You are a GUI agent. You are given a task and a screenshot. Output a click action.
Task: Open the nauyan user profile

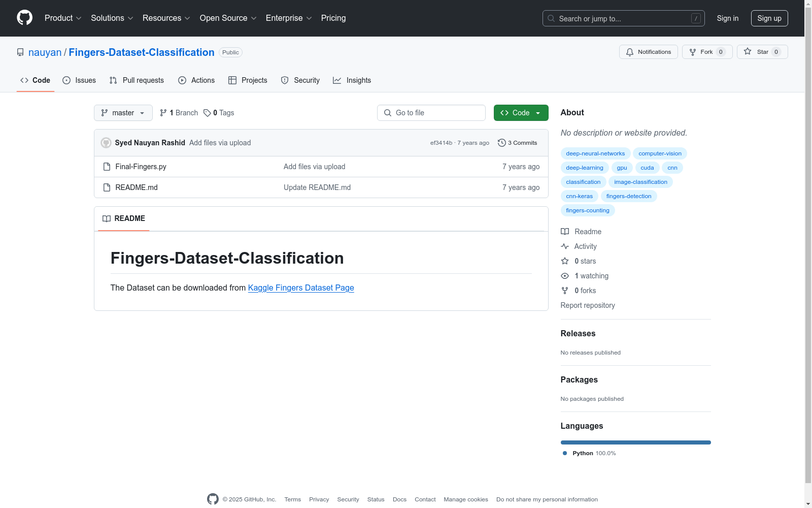(x=45, y=52)
